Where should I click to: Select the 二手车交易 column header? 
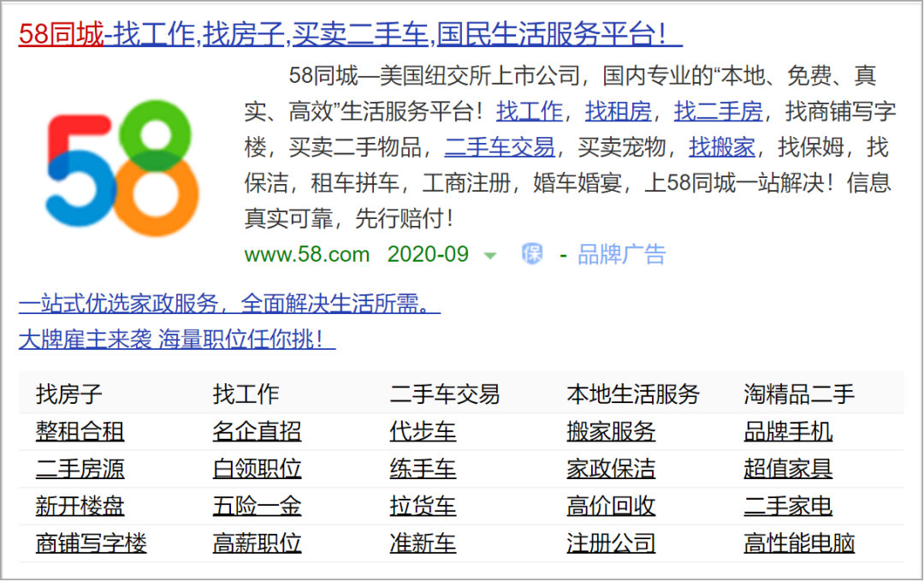tap(445, 394)
